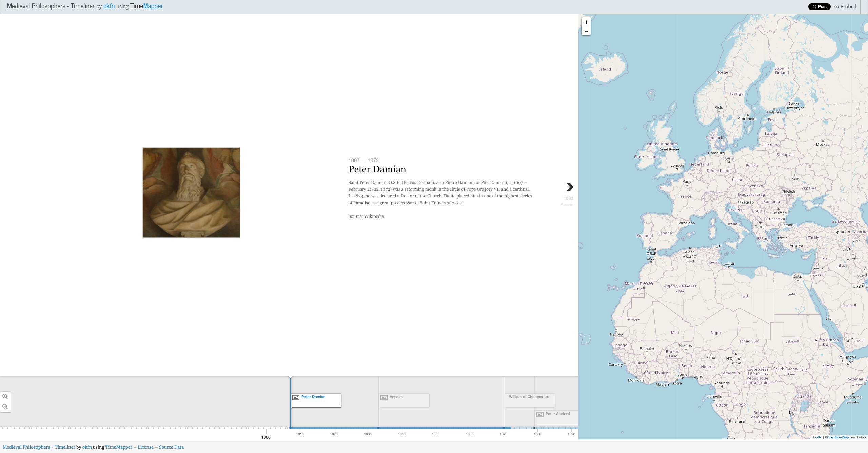Open Leaflet attribution link on map
This screenshot has height=453, width=868.
[817, 437]
